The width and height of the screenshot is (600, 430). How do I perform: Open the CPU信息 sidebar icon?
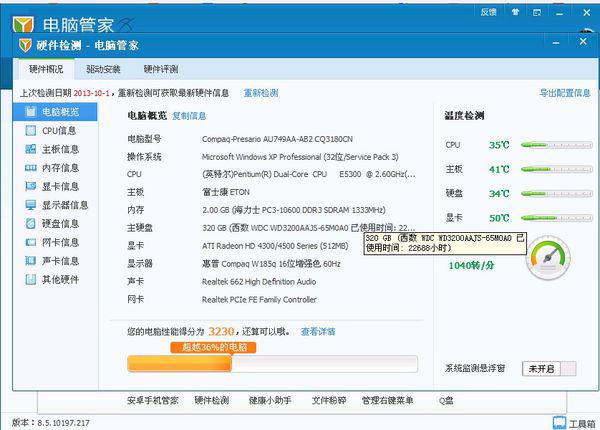tap(31, 130)
